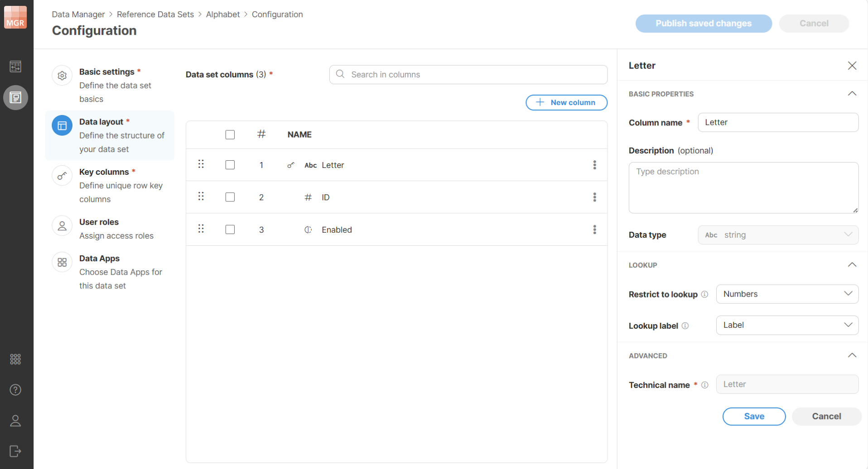Save the Letter column properties
The width and height of the screenshot is (868, 469).
754,416
